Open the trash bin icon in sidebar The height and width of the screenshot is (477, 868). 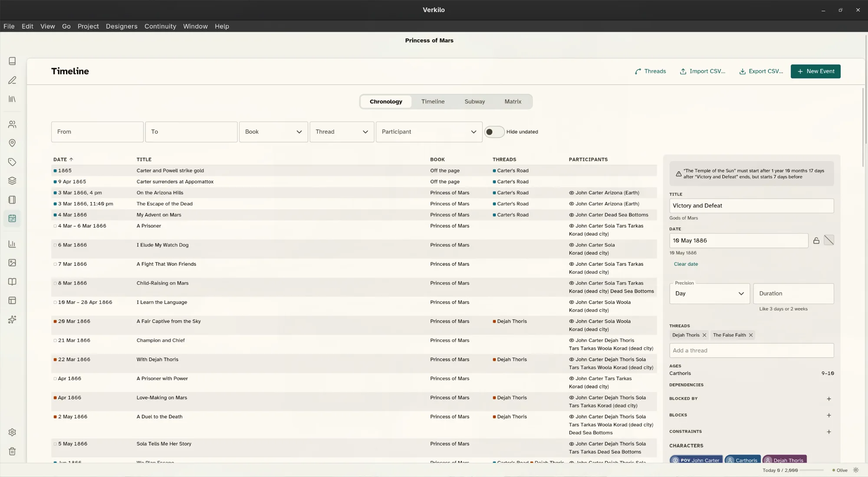(x=12, y=451)
